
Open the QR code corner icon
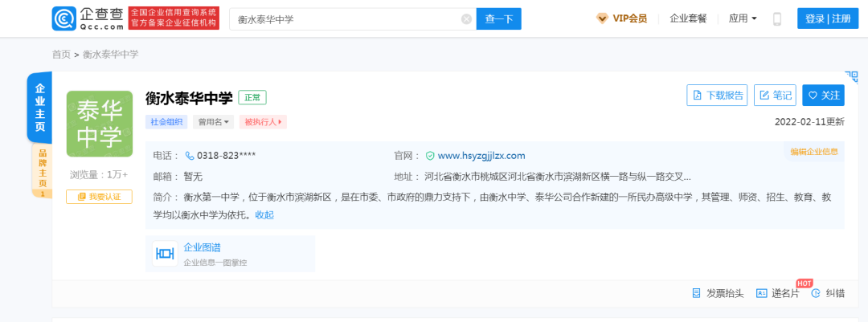(851, 76)
